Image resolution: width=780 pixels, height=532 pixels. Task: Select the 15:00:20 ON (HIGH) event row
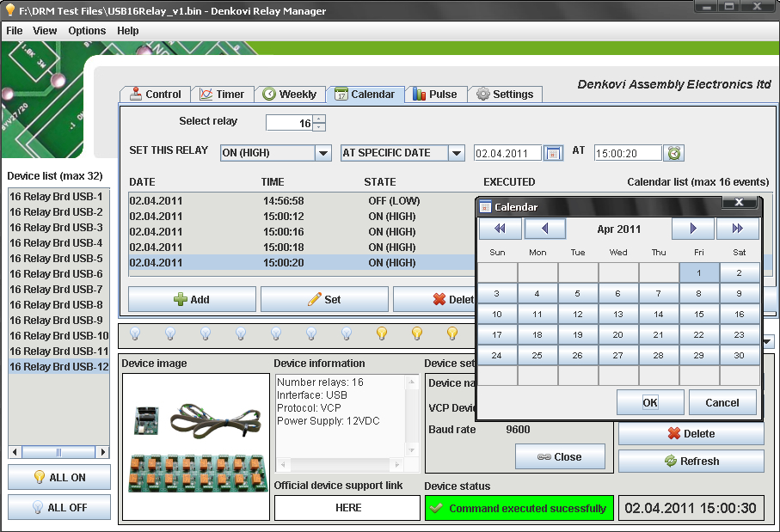pos(302,262)
